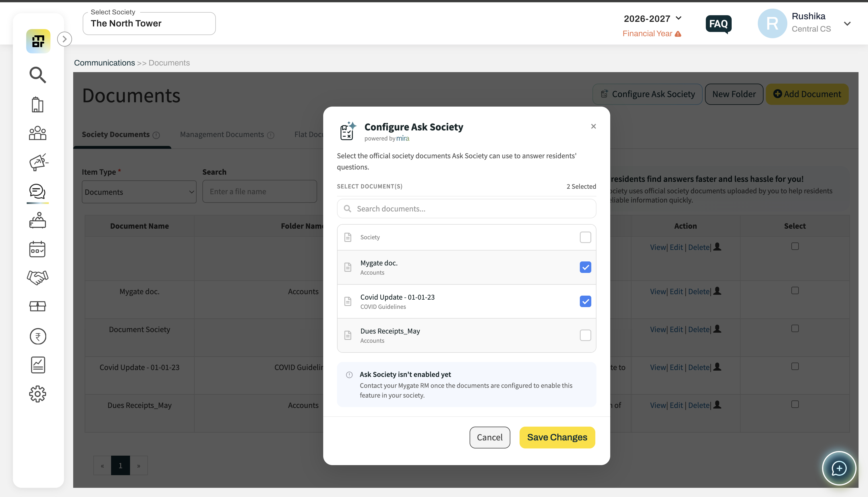Open the Select Society dropdown
Screen dimensions: 868x497
coord(149,24)
